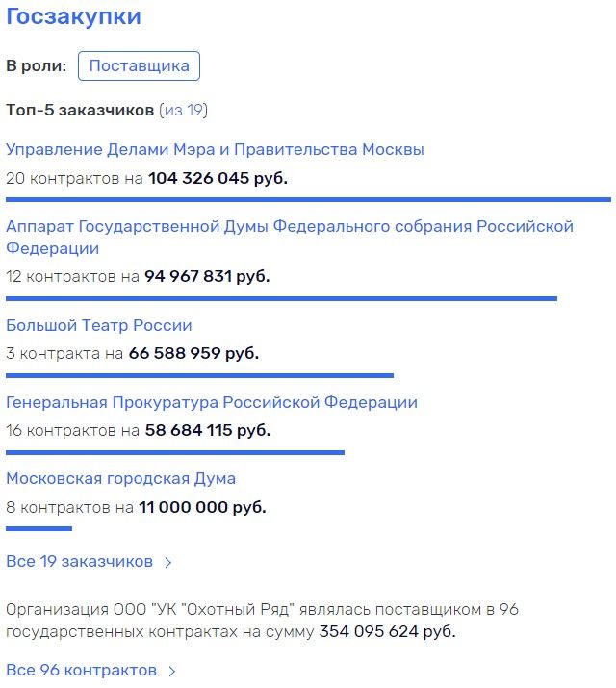This screenshot has width=616, height=688.
Task: Click the 11 000 000 руб. amount
Action: pos(202,508)
